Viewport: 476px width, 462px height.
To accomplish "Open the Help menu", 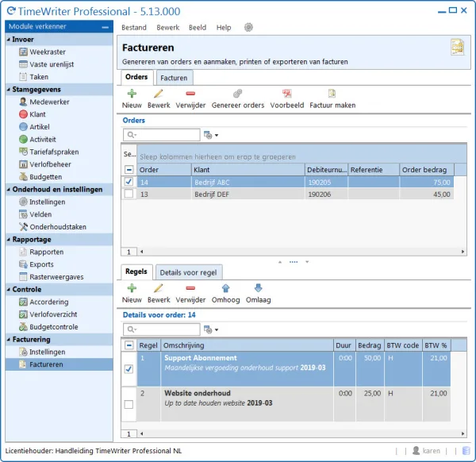I will click(224, 28).
